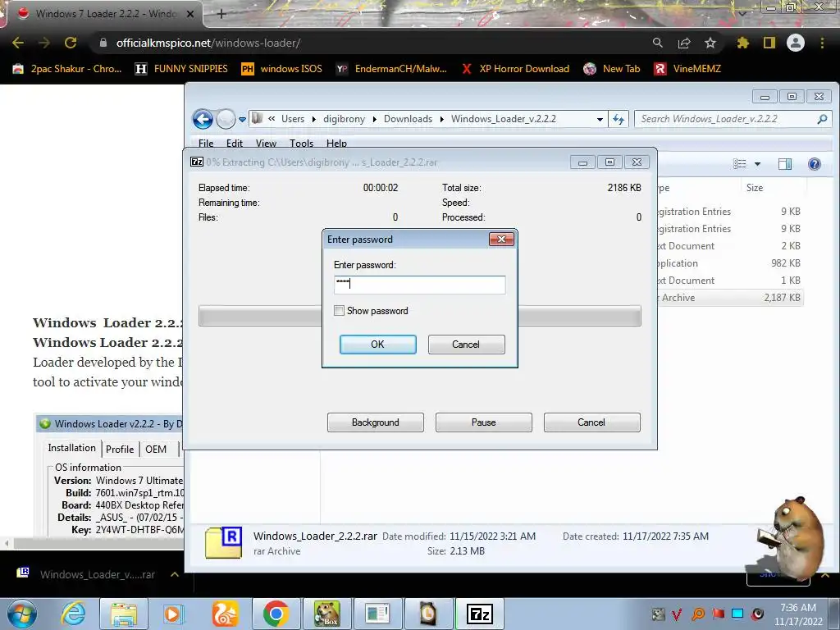Open EndermanCH/Malw... bookmark

coord(391,69)
